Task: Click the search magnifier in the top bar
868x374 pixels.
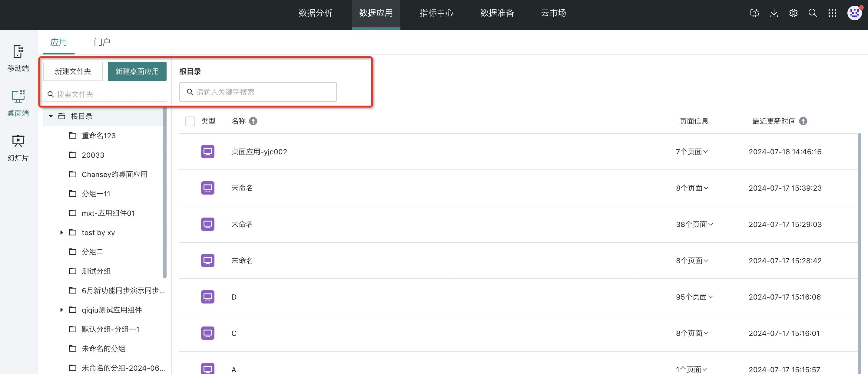Action: pyautogui.click(x=812, y=13)
